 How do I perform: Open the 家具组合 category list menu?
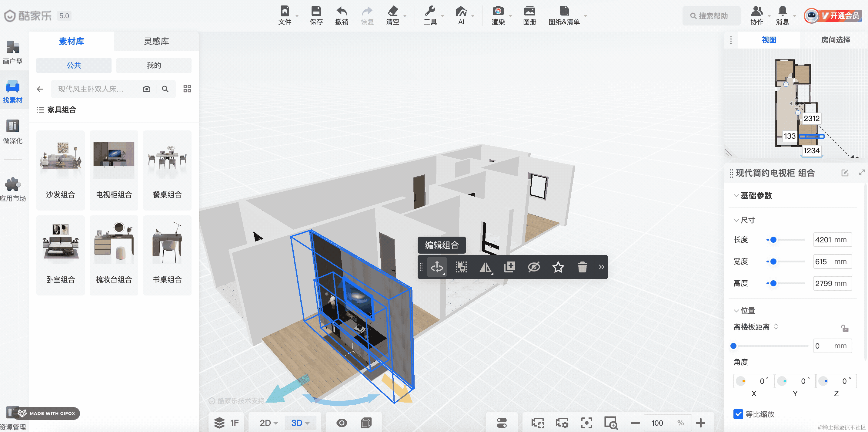pos(40,110)
